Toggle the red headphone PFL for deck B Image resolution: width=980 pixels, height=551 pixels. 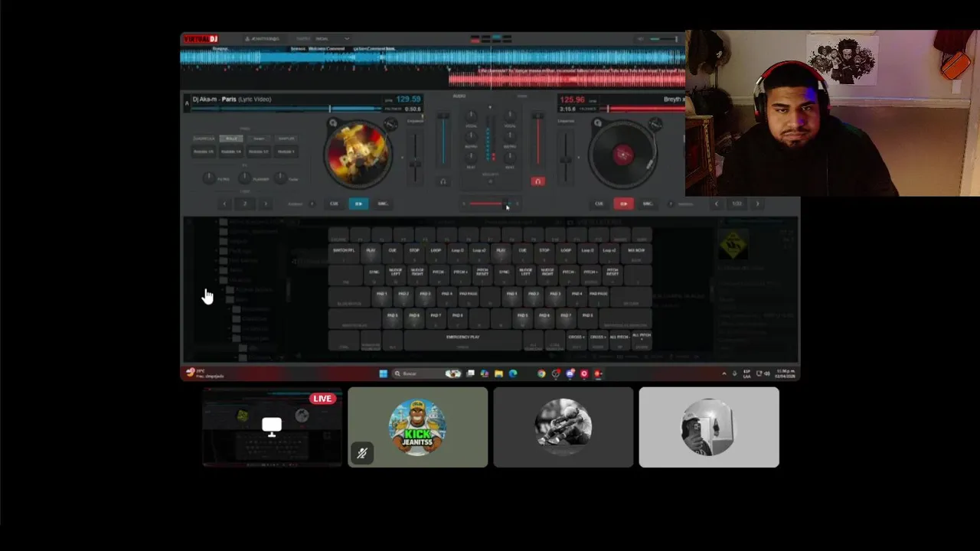(537, 181)
